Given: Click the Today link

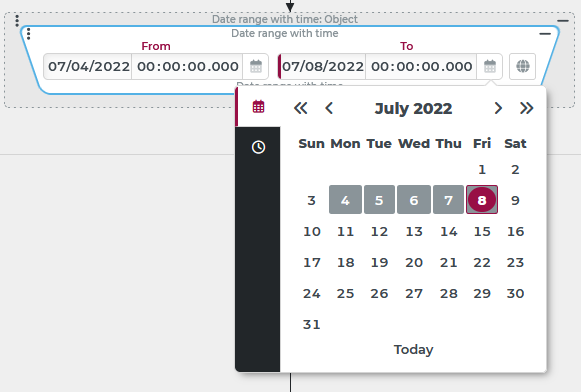Looking at the screenshot, I should click(x=414, y=349).
